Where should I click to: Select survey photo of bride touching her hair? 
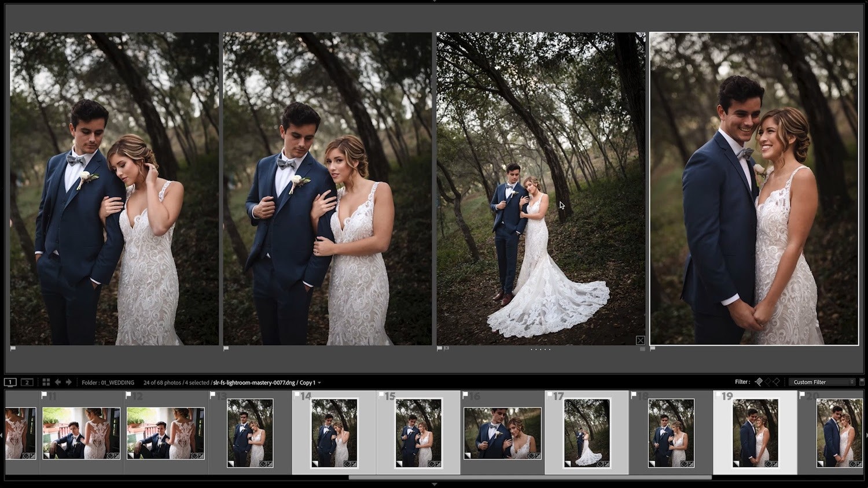pyautogui.click(x=115, y=188)
